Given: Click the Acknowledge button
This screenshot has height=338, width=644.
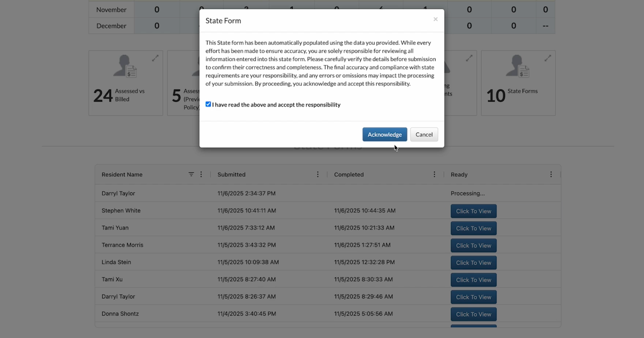Looking at the screenshot, I should point(385,135).
